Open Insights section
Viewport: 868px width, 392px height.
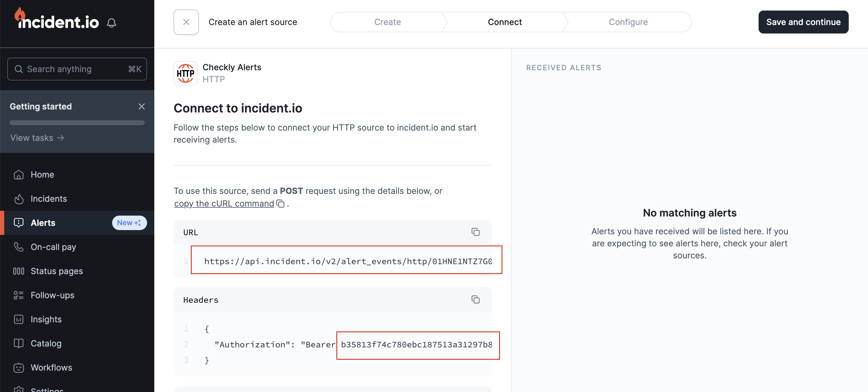77,319
